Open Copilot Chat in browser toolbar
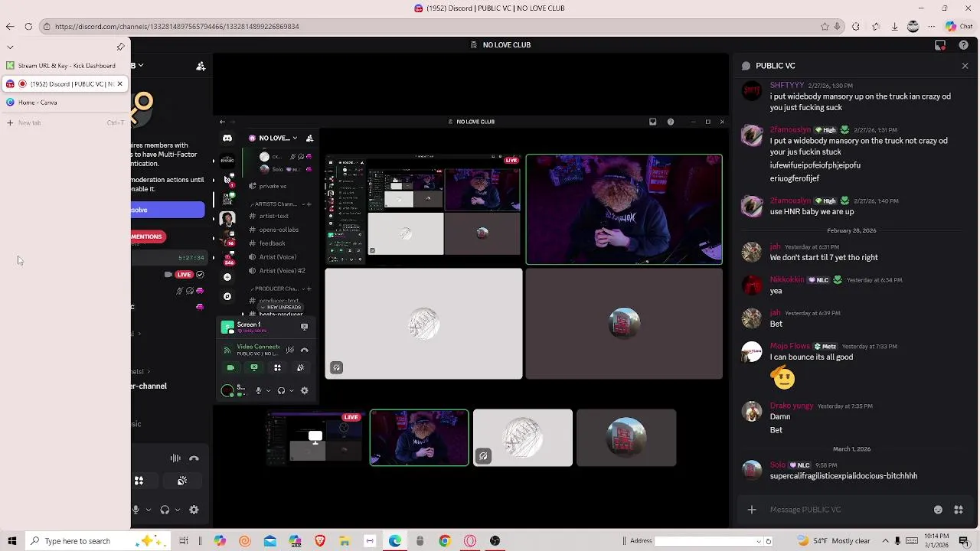The width and height of the screenshot is (980, 551). point(959,26)
